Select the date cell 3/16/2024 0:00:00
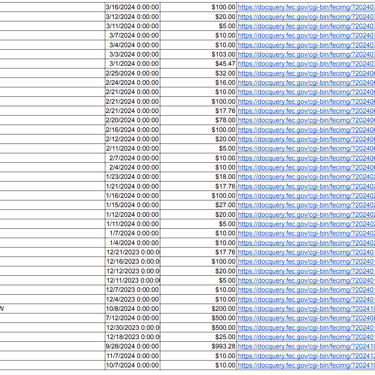375x375 pixels. click(133, 7)
